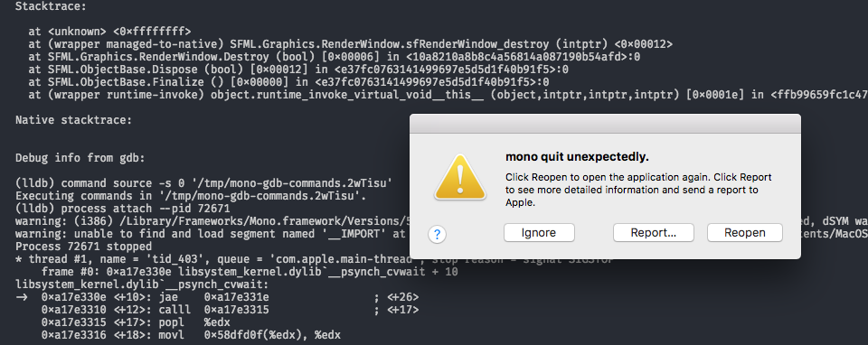Click the "at <unknown> <0xffffffff>" frame
The width and height of the screenshot is (868, 345).
pos(109,32)
